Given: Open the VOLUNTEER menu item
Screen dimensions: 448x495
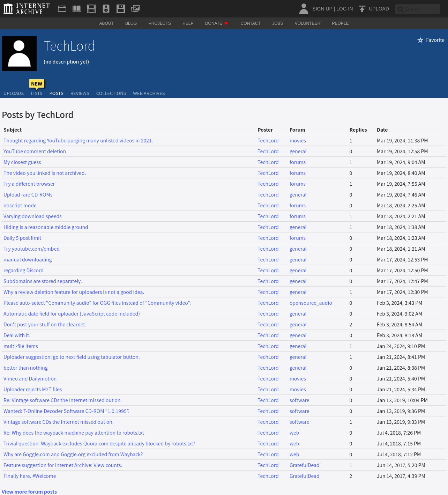Looking at the screenshot, I should tap(307, 23).
